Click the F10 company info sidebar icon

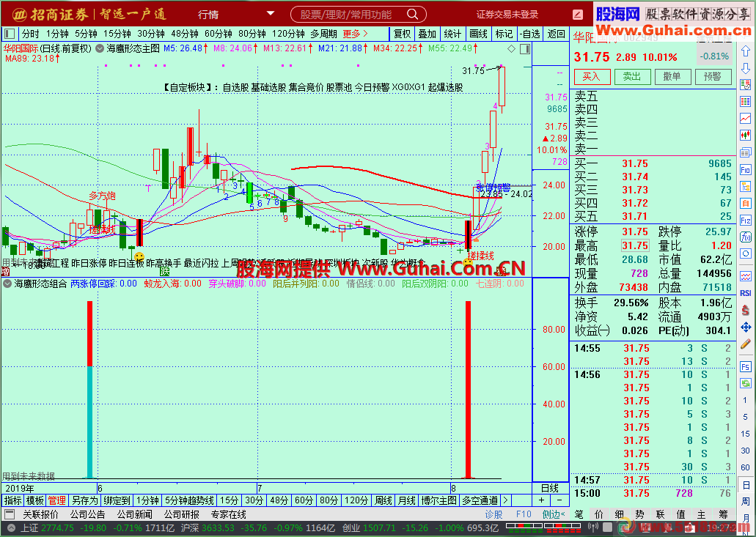coord(746,169)
